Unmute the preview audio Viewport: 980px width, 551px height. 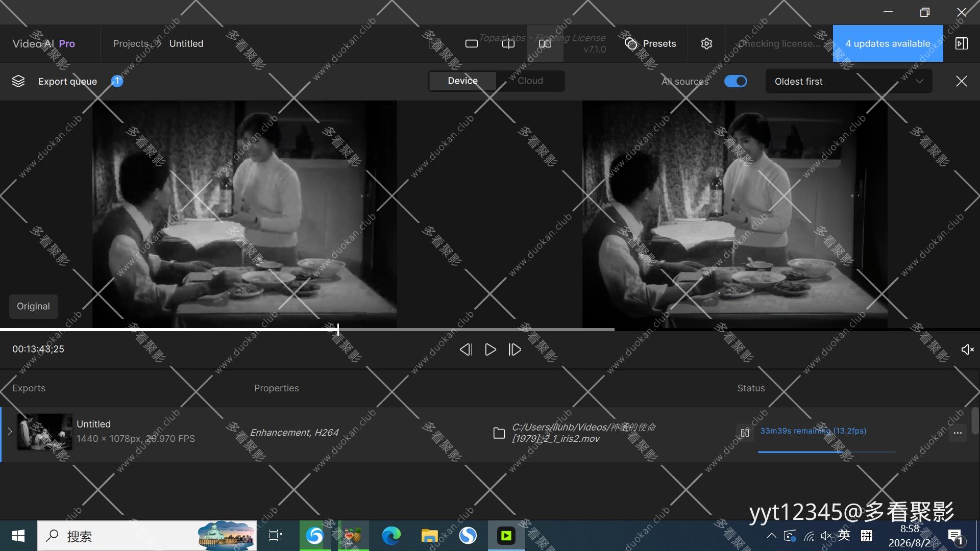click(x=967, y=349)
